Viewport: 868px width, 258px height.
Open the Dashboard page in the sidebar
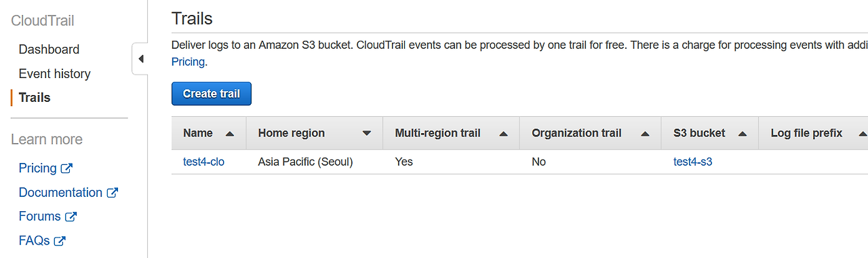pos(49,50)
